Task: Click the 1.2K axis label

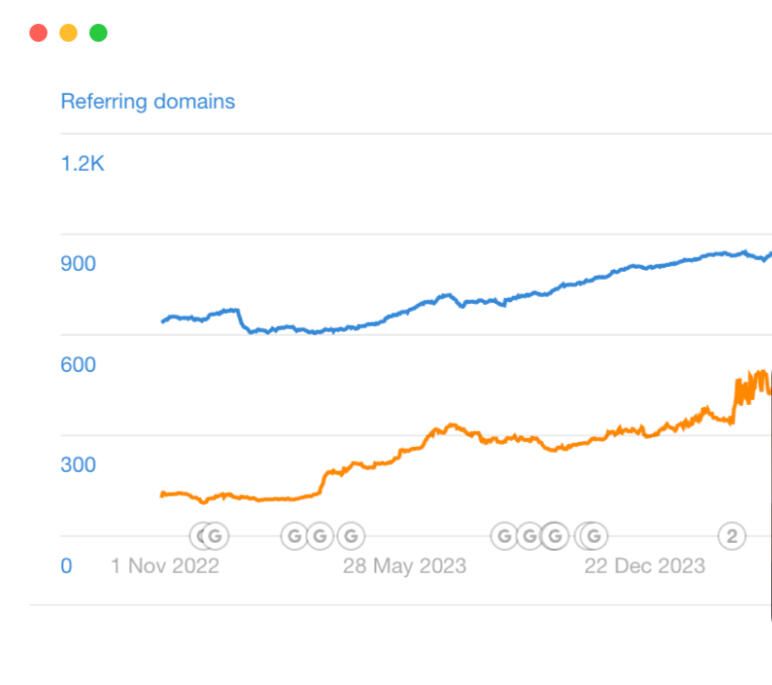Action: point(82,164)
